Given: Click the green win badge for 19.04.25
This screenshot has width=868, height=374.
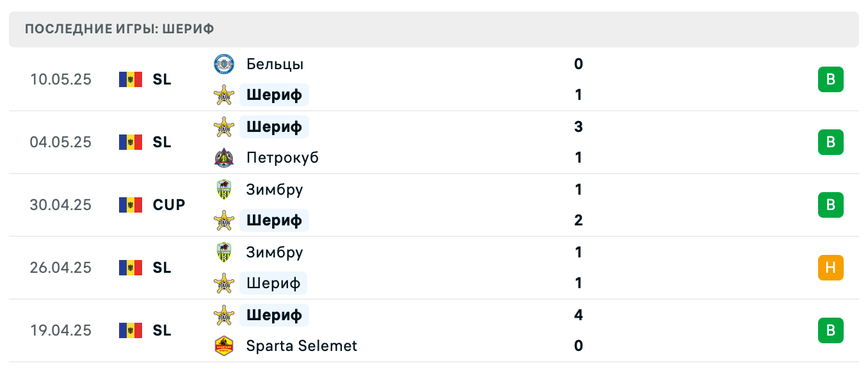Looking at the screenshot, I should point(830,330).
